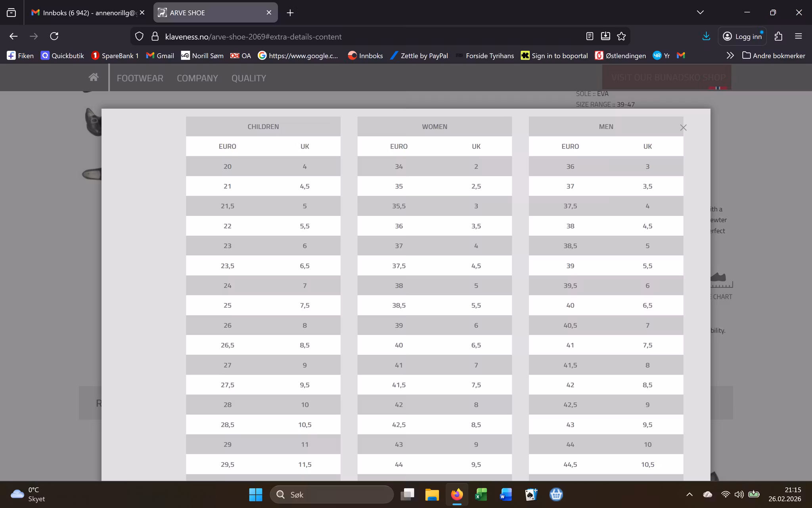Click the Logg inn account button

742,37
